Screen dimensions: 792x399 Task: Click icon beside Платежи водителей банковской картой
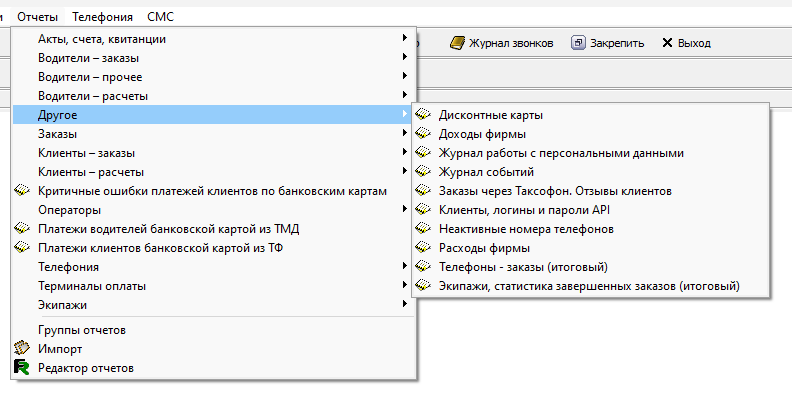coord(22,229)
